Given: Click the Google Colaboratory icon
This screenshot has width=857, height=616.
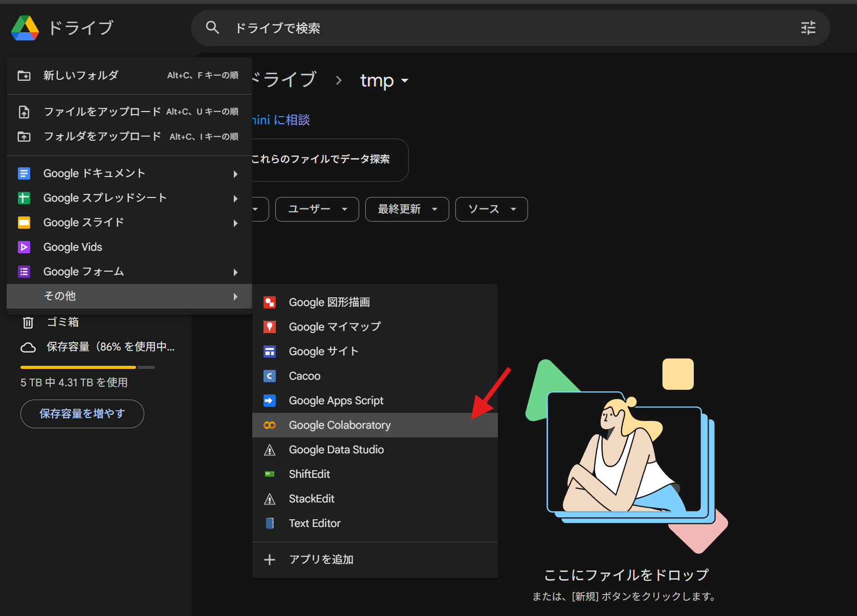Looking at the screenshot, I should pos(270,425).
